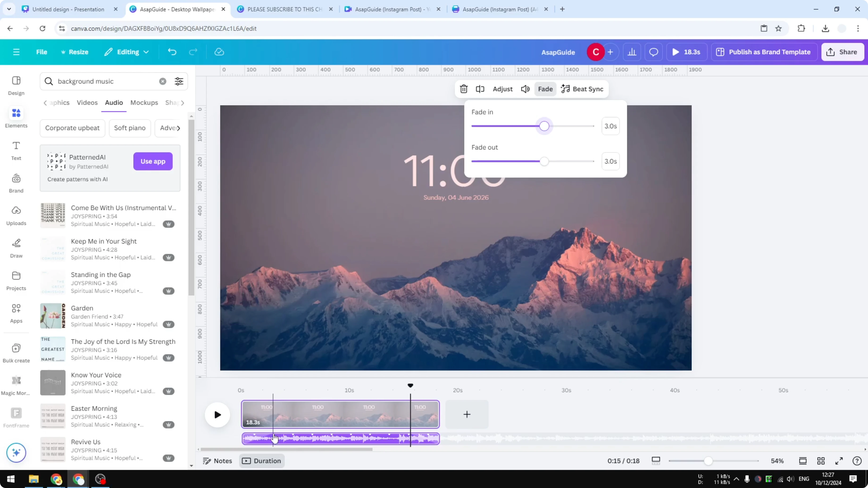The width and height of the screenshot is (868, 488).
Task: Switch to the Videos tab
Action: pyautogui.click(x=87, y=103)
